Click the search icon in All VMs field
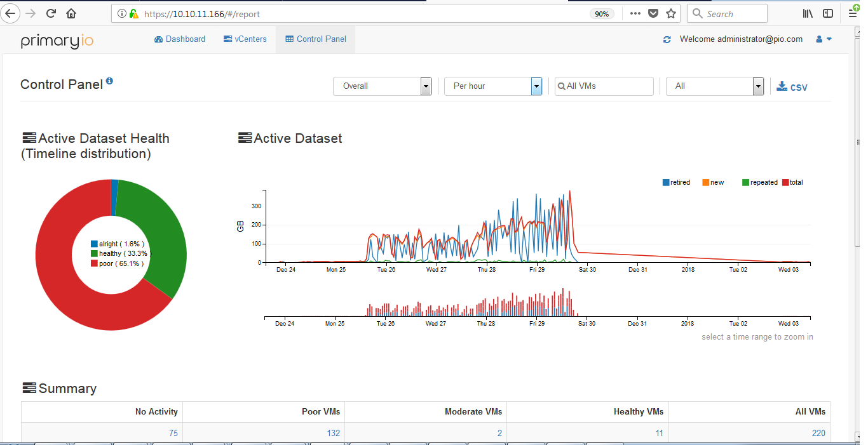Image resolution: width=868 pixels, height=445 pixels. click(x=562, y=86)
